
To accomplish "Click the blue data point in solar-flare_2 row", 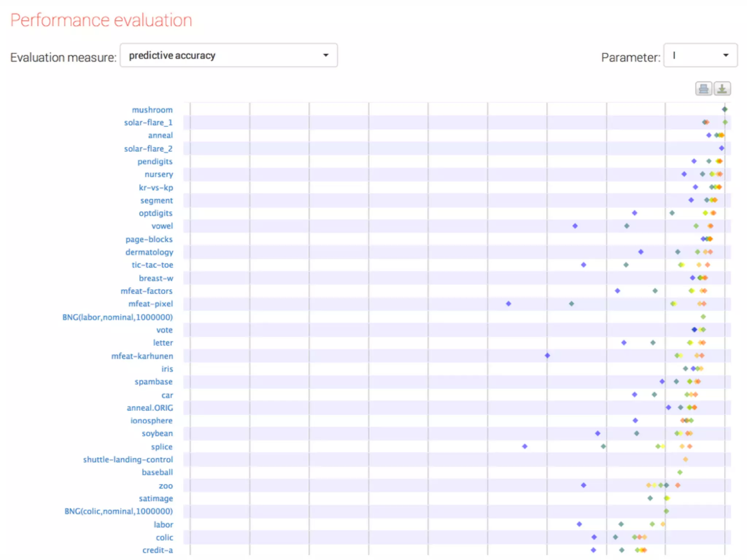I will point(721,148).
